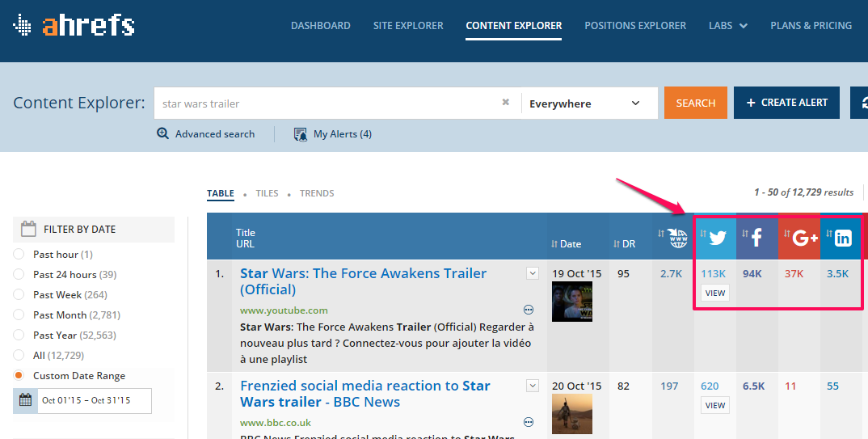Click the 3.5K LinkedIn shares value
Viewport: 868px width, 439px height.
click(x=837, y=273)
